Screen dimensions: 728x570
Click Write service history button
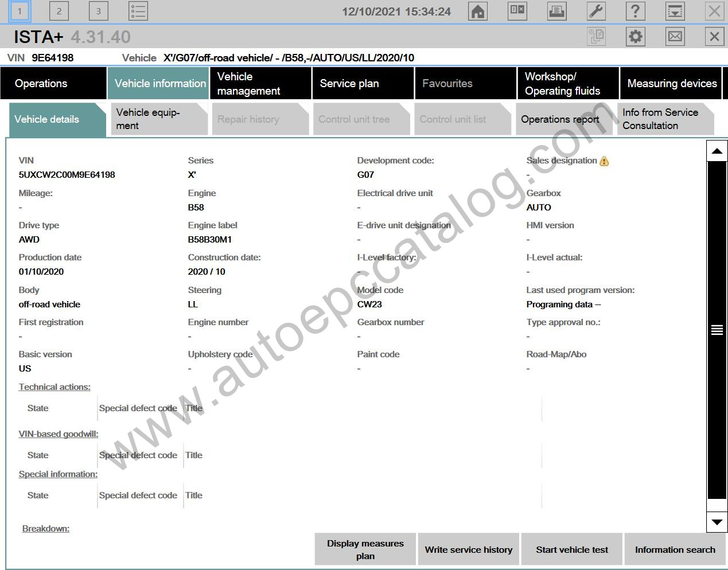pos(469,549)
